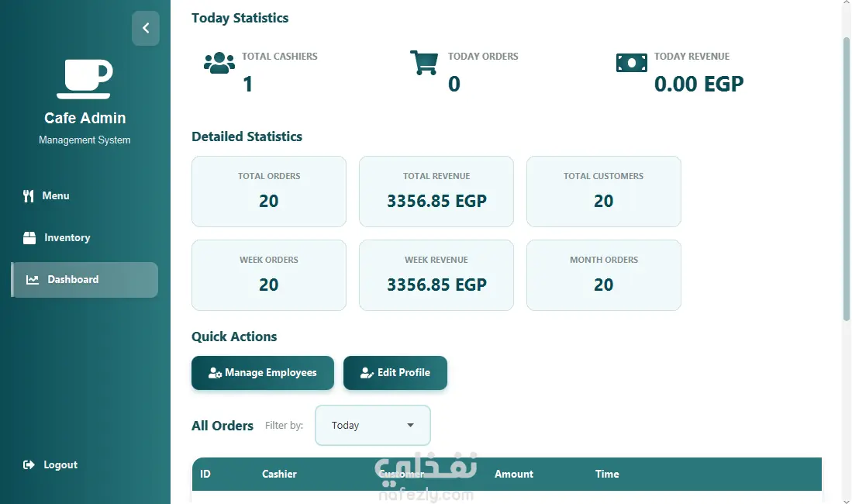Click the Amount column header

coord(513,474)
